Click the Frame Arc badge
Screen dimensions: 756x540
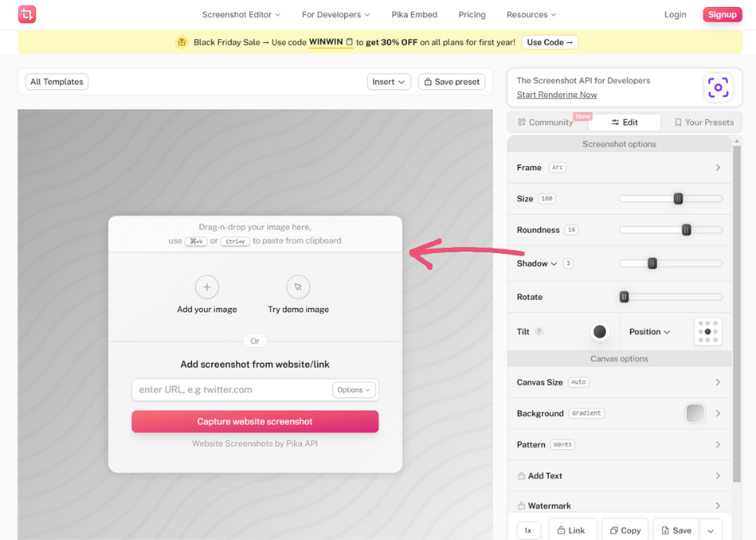(x=558, y=168)
